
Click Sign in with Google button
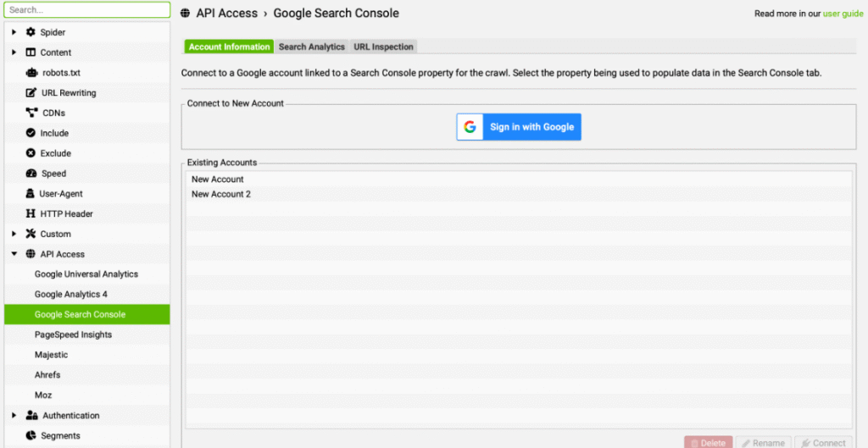519,127
